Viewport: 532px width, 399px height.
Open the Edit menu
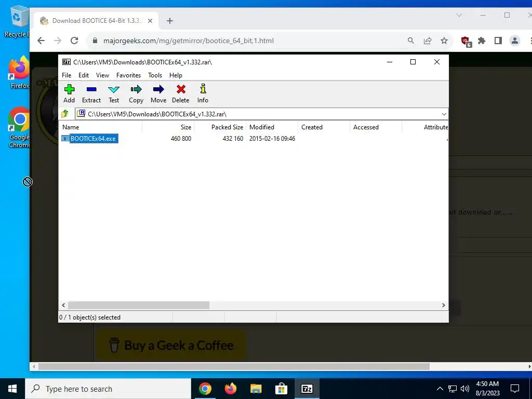(x=84, y=75)
